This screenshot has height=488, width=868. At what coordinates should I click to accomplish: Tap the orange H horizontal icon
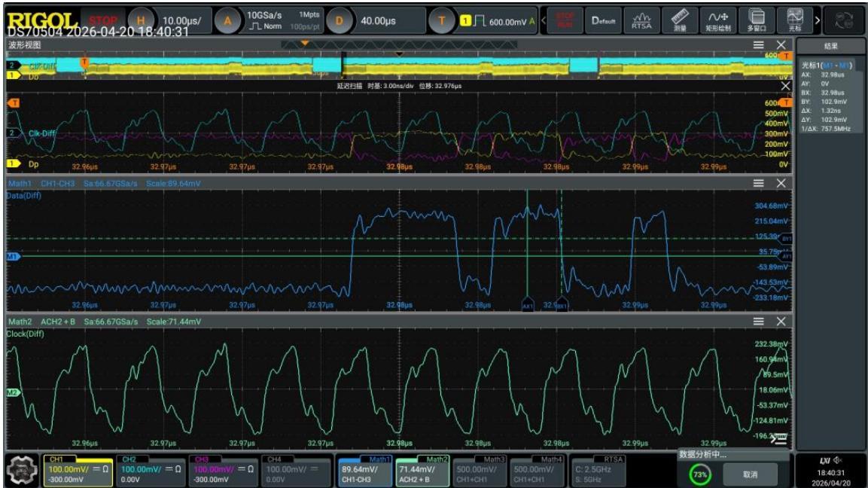point(141,21)
